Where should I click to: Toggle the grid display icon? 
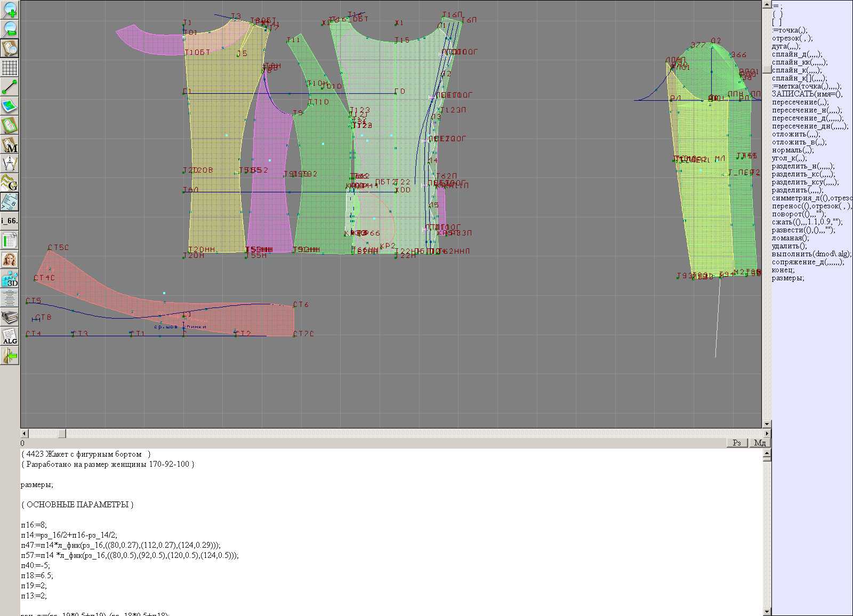(x=10, y=68)
